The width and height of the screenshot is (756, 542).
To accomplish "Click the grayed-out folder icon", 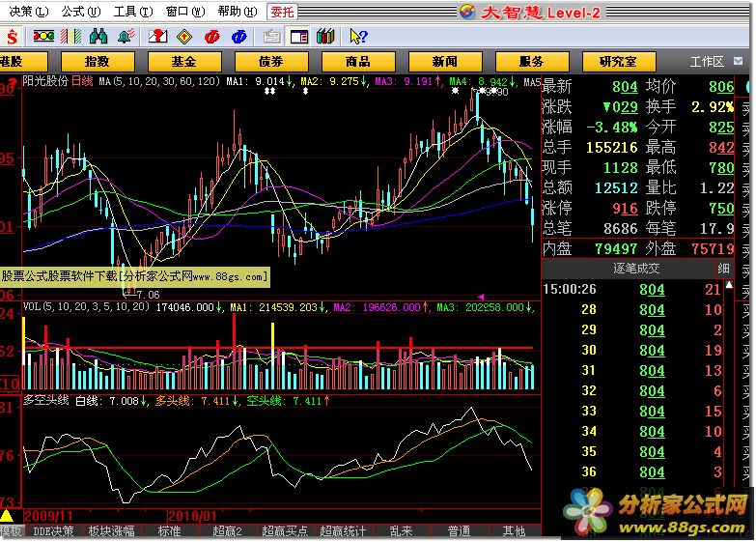I will point(272,37).
